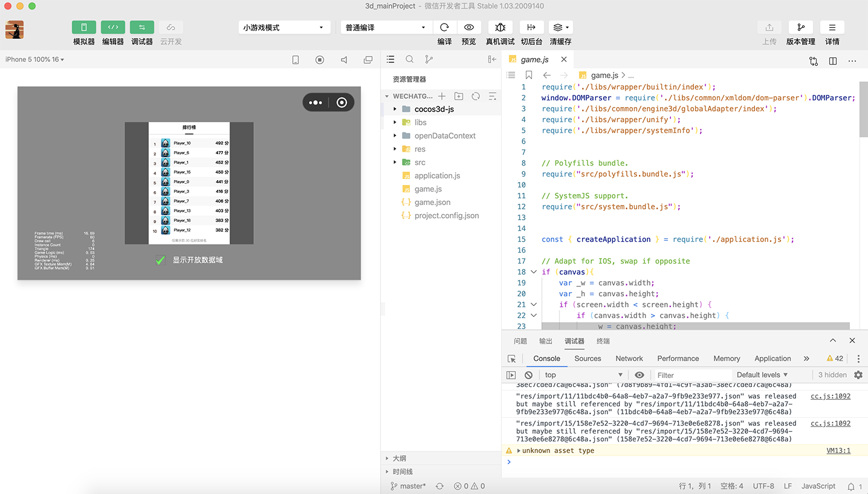The image size is (868, 494).
Task: Toggle the Debugger panel button
Action: pos(142,27)
